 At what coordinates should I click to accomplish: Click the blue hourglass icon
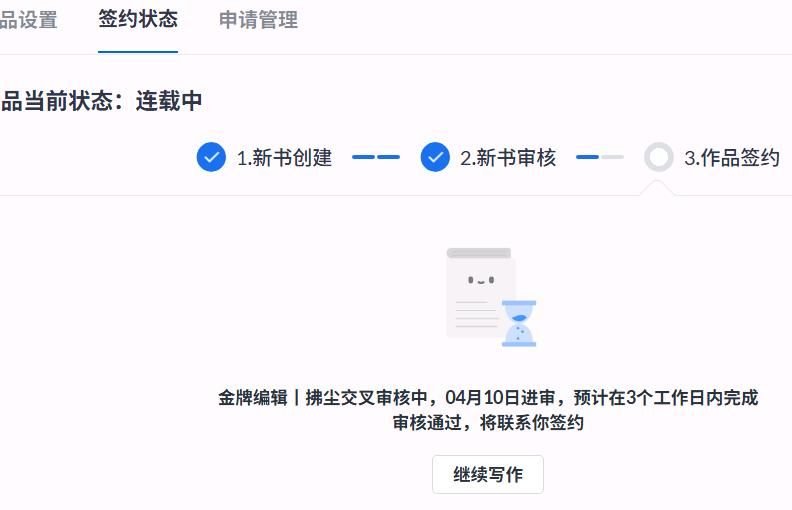[x=519, y=323]
